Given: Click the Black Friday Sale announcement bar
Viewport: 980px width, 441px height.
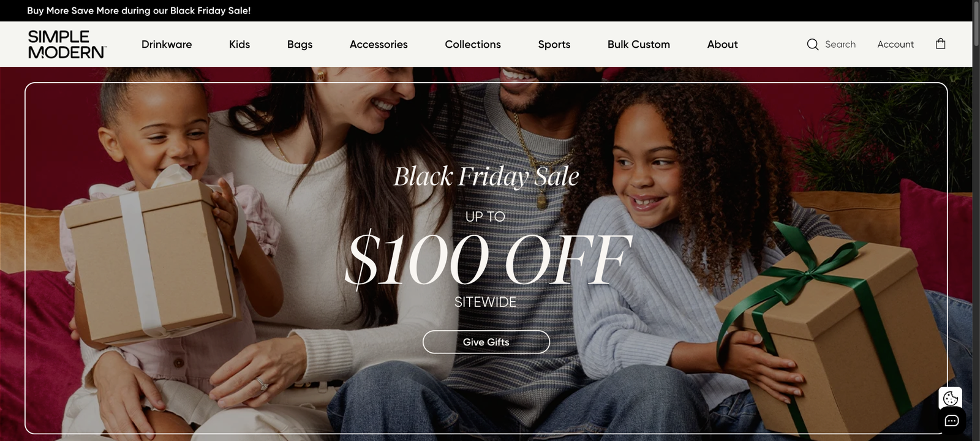Looking at the screenshot, I should pyautogui.click(x=139, y=10).
